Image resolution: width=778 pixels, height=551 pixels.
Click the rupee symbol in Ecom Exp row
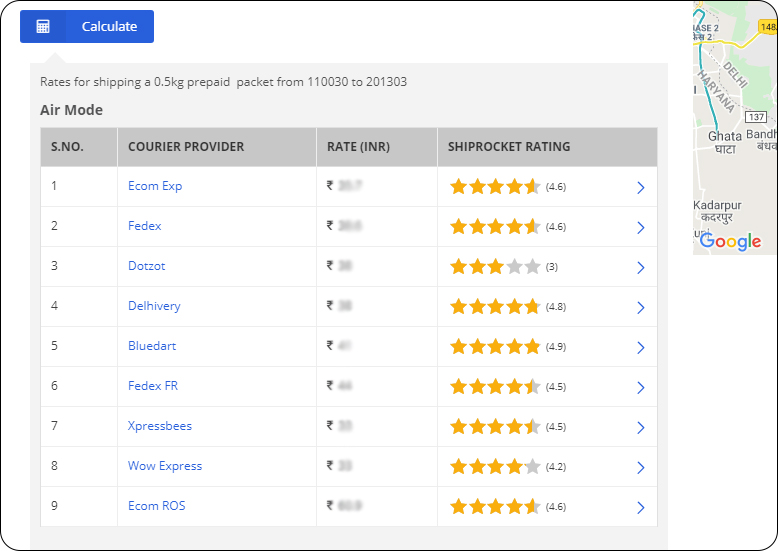[329, 186]
